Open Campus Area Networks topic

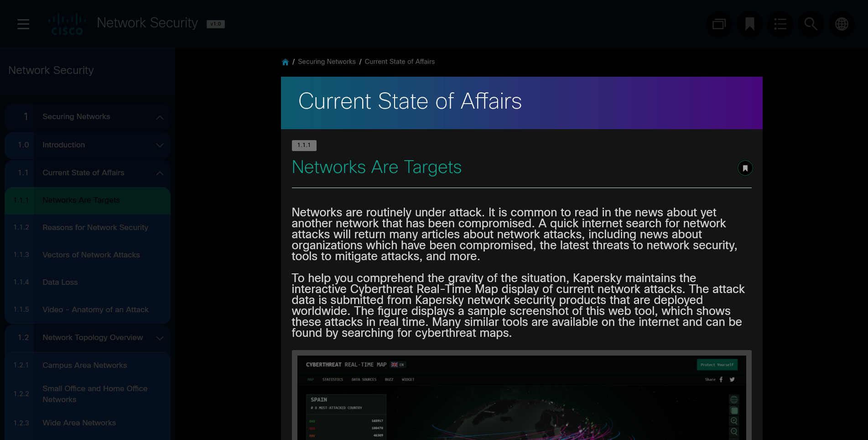(88, 366)
